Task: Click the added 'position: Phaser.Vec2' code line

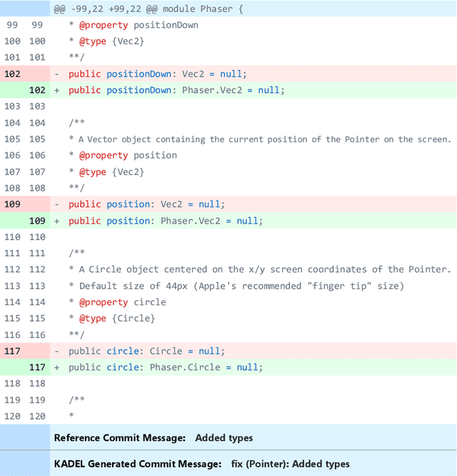Action: click(x=166, y=221)
